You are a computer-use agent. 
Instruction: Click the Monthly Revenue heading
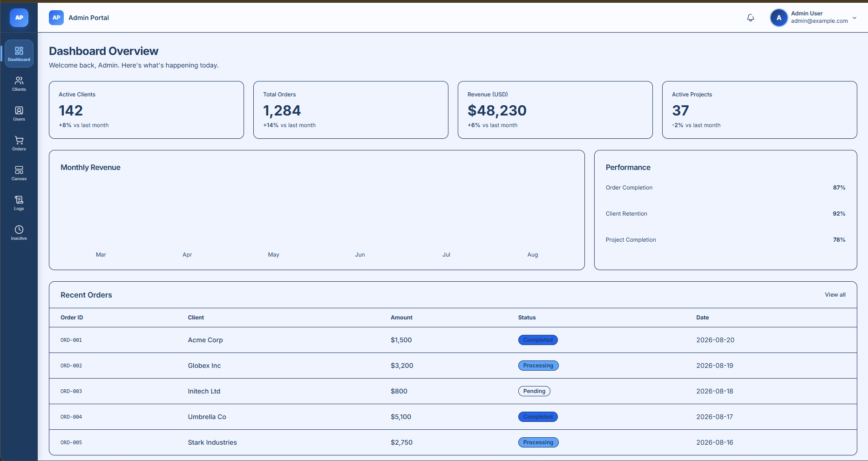[90, 168]
